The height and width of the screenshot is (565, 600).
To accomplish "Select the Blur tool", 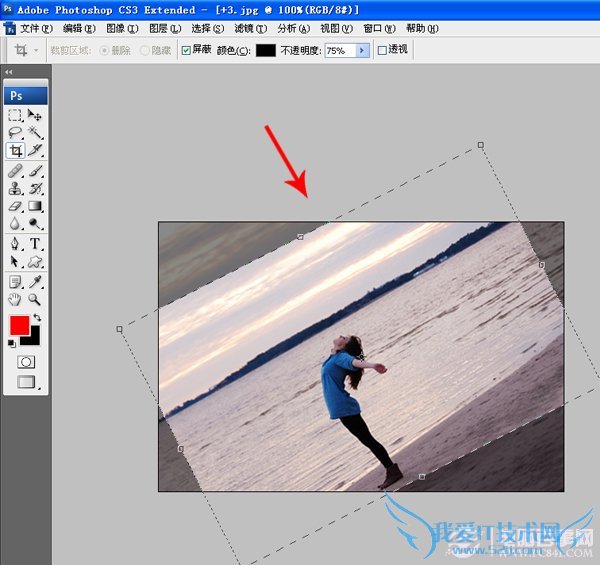I will pos(15,223).
